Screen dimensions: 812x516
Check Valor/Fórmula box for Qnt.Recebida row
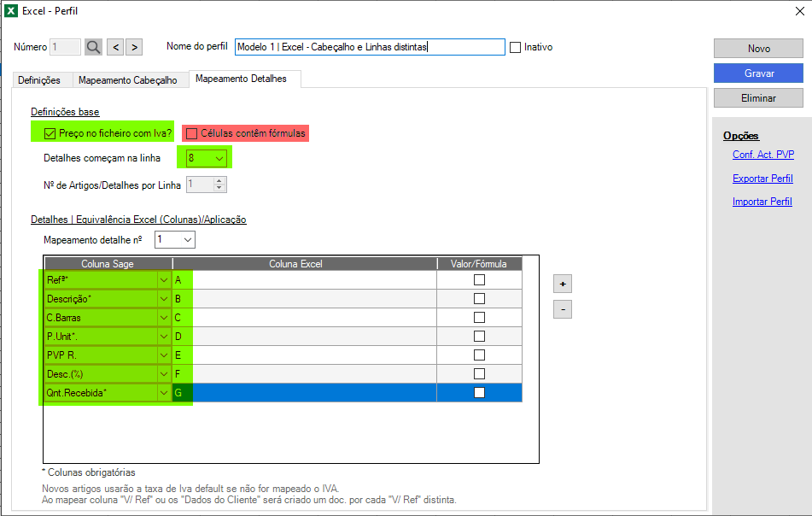pos(480,392)
